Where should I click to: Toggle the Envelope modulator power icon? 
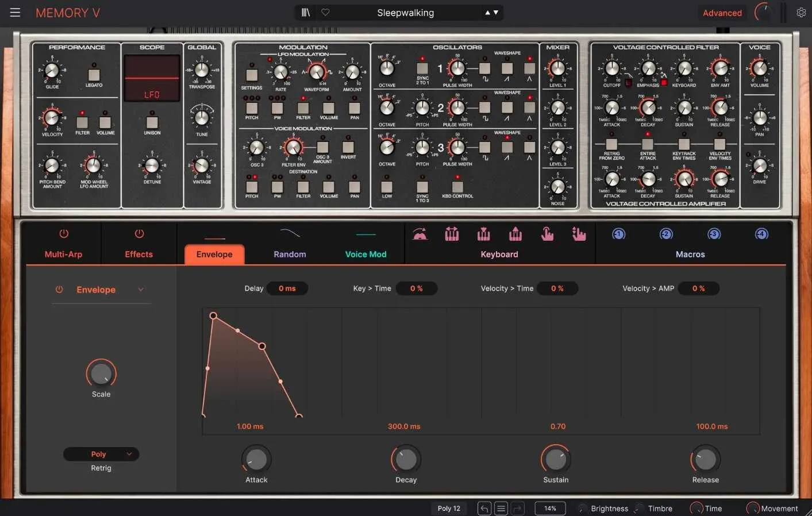(59, 290)
